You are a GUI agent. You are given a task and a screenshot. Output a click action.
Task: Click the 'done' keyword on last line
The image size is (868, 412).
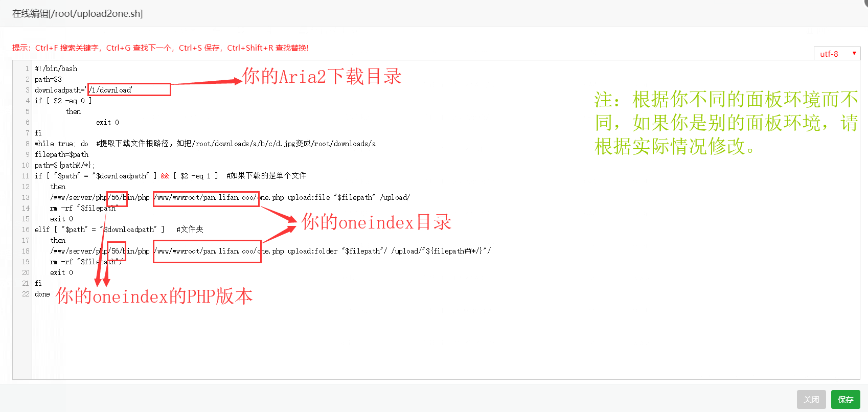pyautogui.click(x=42, y=294)
